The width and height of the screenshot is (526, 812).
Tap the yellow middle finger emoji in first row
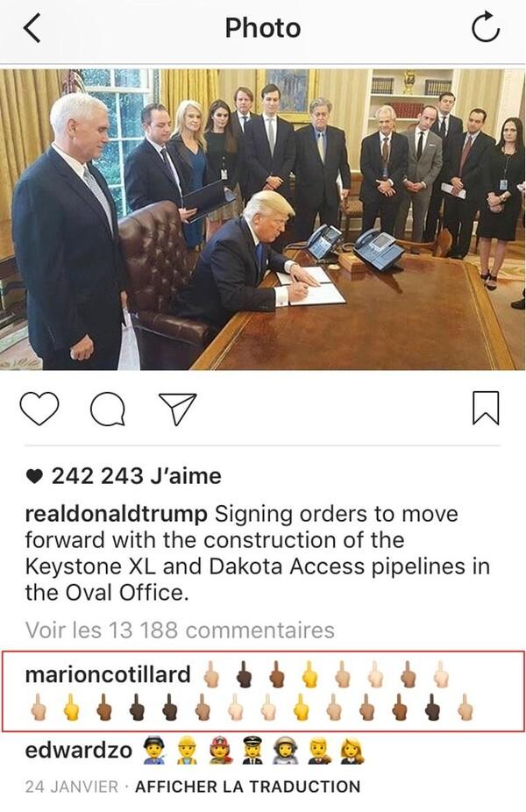click(309, 674)
